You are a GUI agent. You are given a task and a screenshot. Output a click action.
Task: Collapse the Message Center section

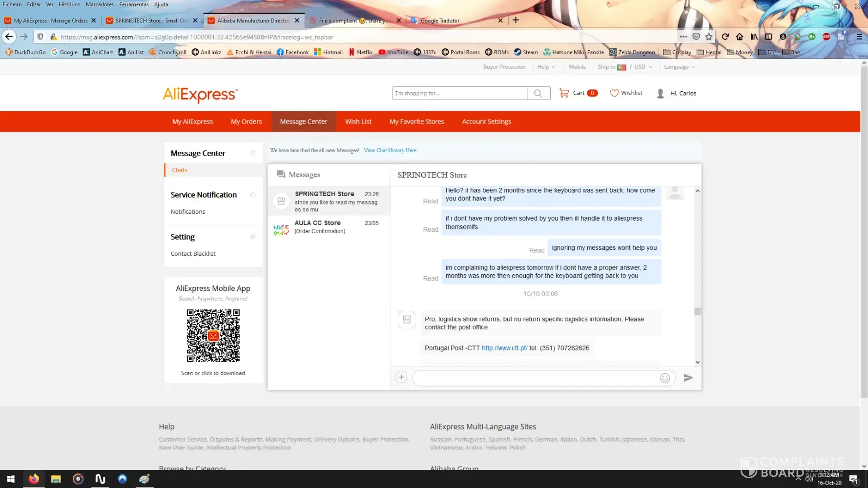(253, 153)
